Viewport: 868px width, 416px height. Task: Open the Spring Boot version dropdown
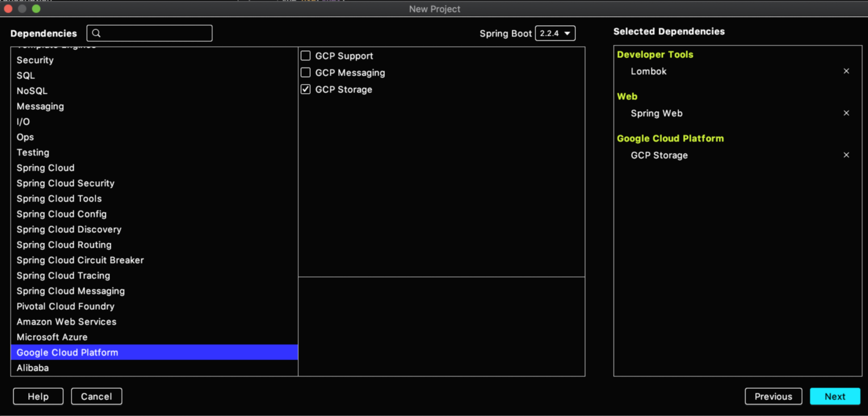click(x=555, y=33)
